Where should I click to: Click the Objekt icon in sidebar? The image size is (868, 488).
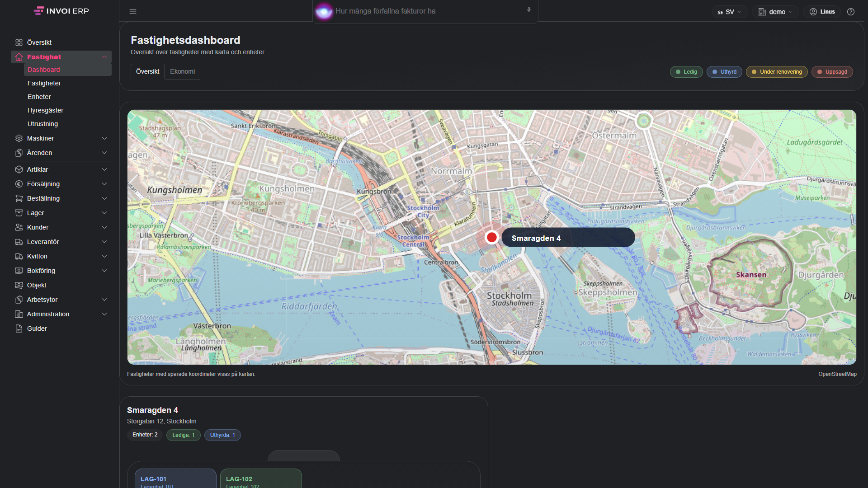click(x=19, y=285)
